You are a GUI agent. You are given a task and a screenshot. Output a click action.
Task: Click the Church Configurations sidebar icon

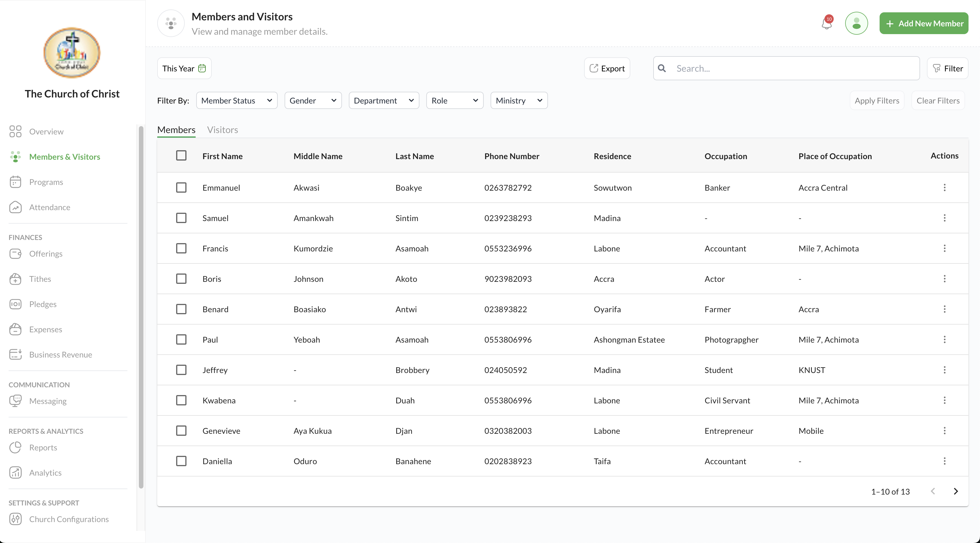pyautogui.click(x=15, y=519)
